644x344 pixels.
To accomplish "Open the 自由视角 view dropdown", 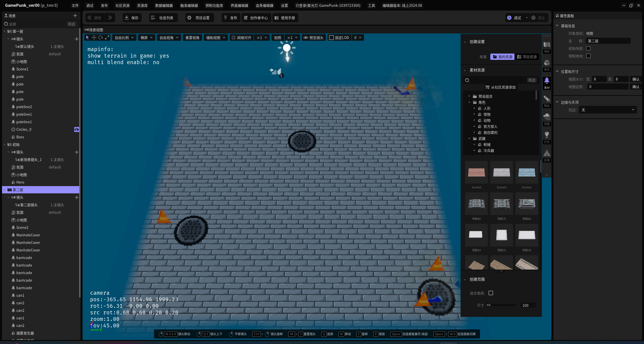I will [169, 37].
